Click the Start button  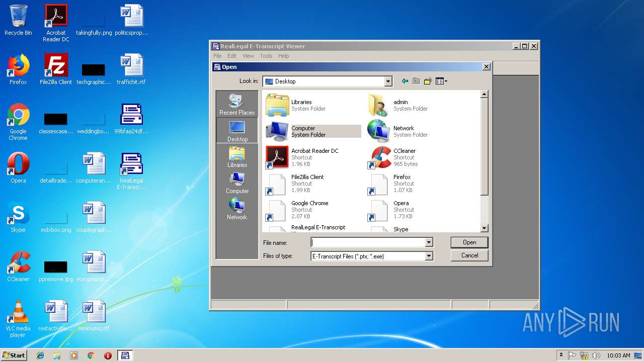click(x=14, y=355)
